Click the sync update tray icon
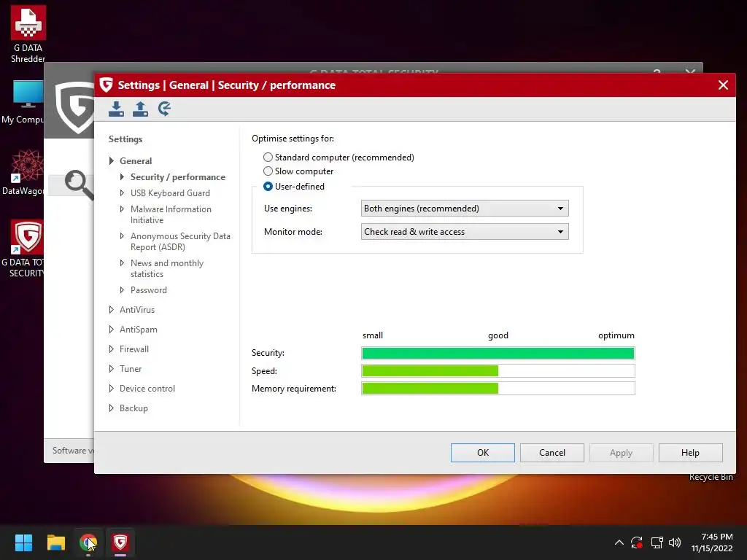The image size is (747, 560). [x=636, y=542]
